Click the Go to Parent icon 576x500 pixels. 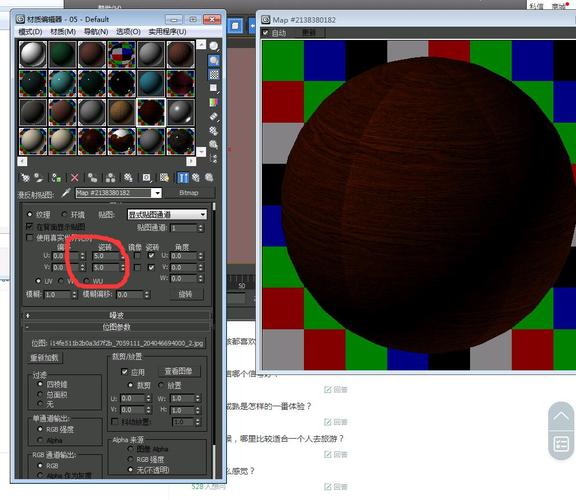(x=196, y=178)
